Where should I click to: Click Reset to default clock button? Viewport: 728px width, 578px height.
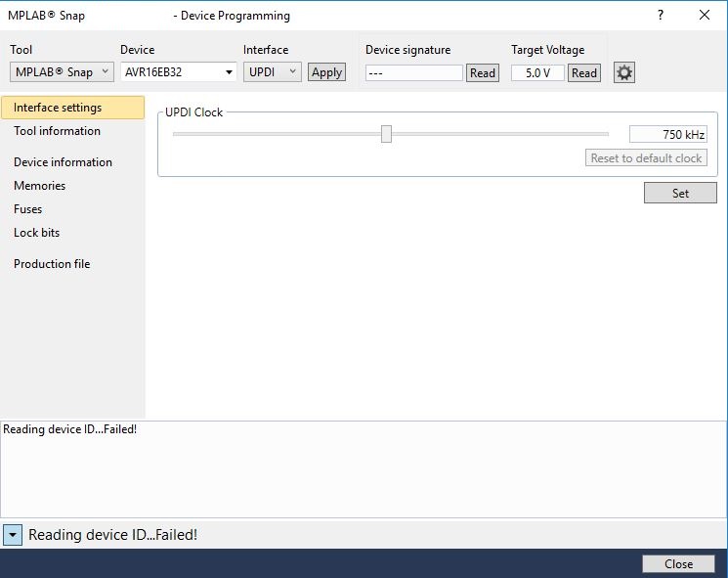(x=646, y=158)
